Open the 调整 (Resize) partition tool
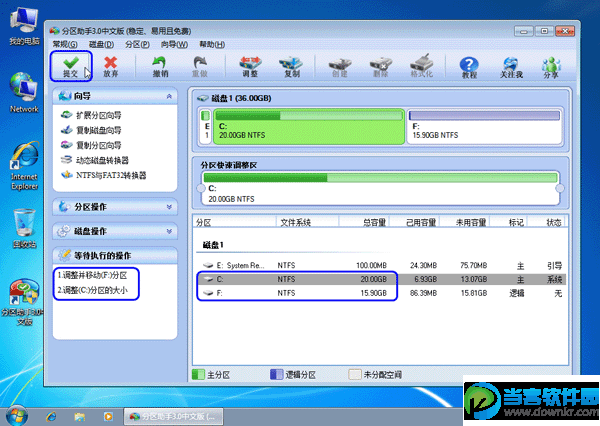600x426 pixels. 250,66
